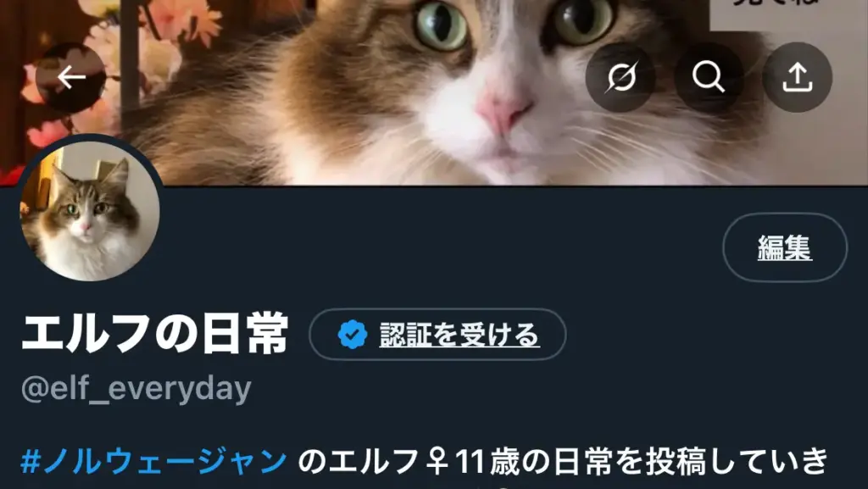Image resolution: width=868 pixels, height=489 pixels.
Task: Tap the cat's green eye in banner
Action: (x=441, y=25)
